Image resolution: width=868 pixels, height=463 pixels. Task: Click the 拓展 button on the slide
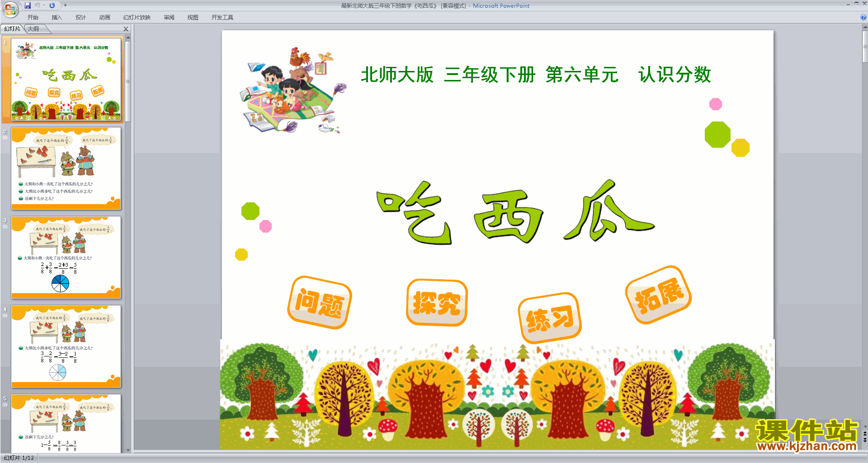(x=659, y=295)
